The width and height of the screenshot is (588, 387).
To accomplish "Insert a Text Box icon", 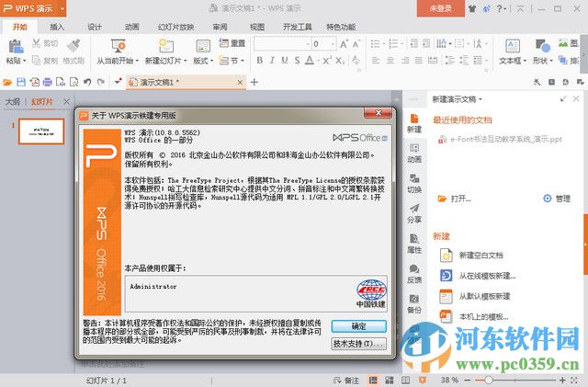I will pyautogui.click(x=513, y=46).
